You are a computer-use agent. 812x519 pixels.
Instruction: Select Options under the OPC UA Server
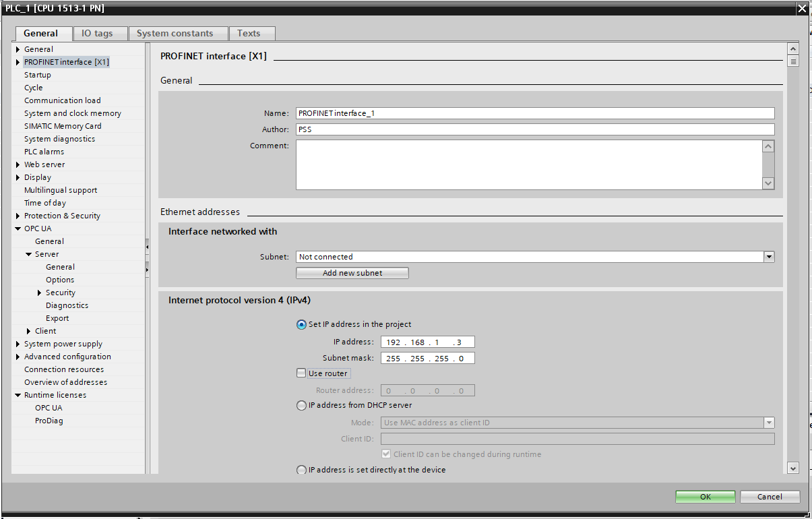click(60, 280)
